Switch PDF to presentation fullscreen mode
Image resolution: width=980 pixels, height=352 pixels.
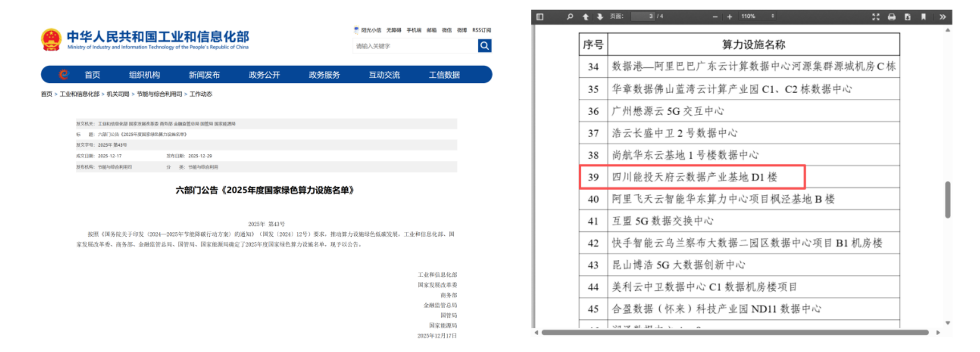pos(876,17)
